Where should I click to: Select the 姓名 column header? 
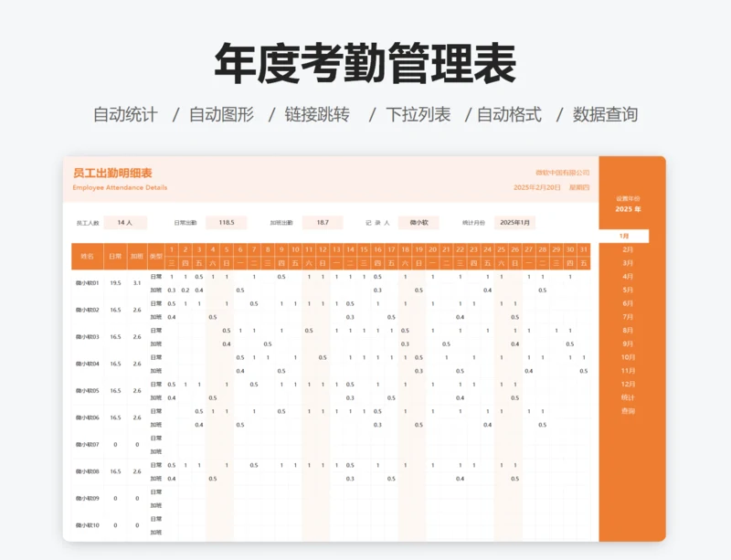click(x=87, y=257)
